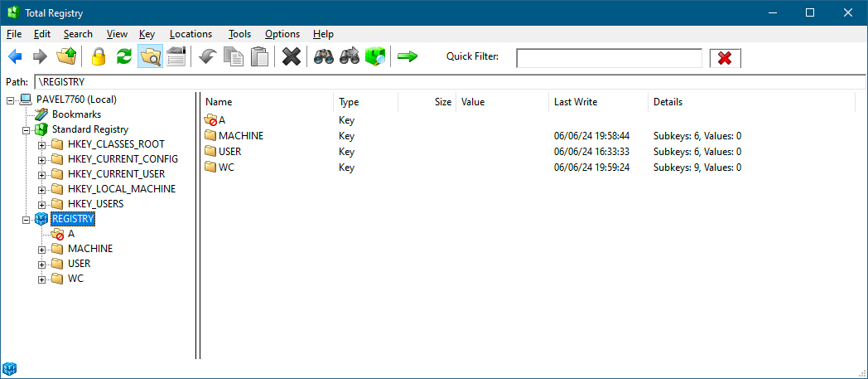The image size is (868, 379).
Task: Select the WC row in the list
Action: pyautogui.click(x=528, y=168)
